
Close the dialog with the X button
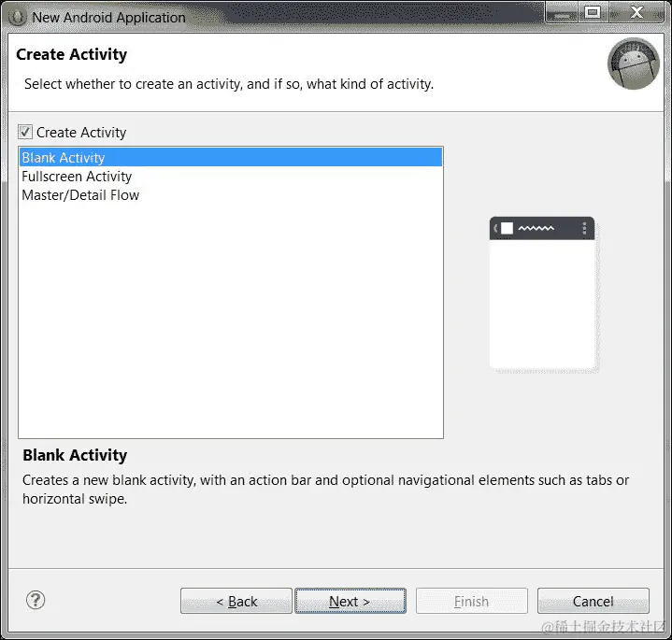636,13
